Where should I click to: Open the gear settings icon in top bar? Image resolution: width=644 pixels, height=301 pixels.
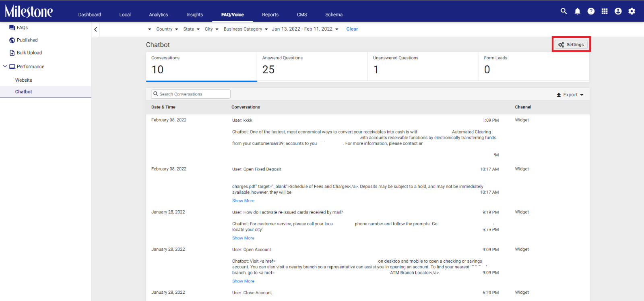[x=632, y=11]
